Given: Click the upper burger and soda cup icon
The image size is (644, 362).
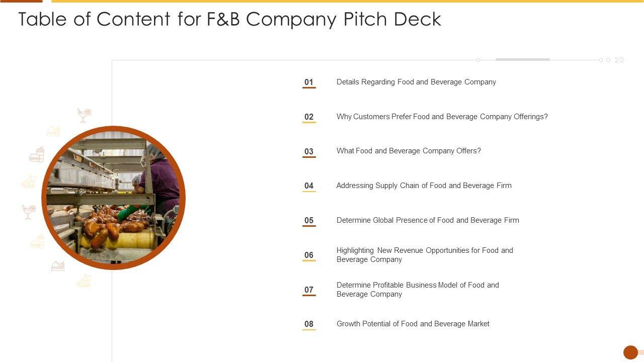Looking at the screenshot, I should tap(37, 155).
